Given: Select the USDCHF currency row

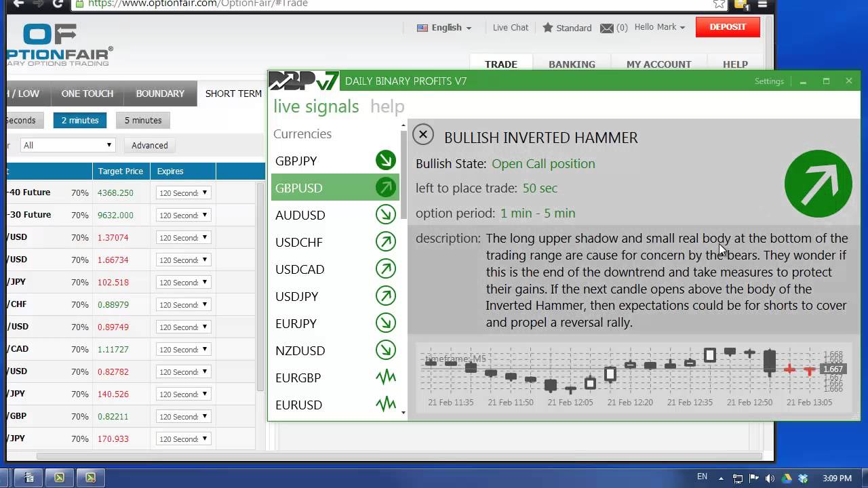Looking at the screenshot, I should (335, 242).
